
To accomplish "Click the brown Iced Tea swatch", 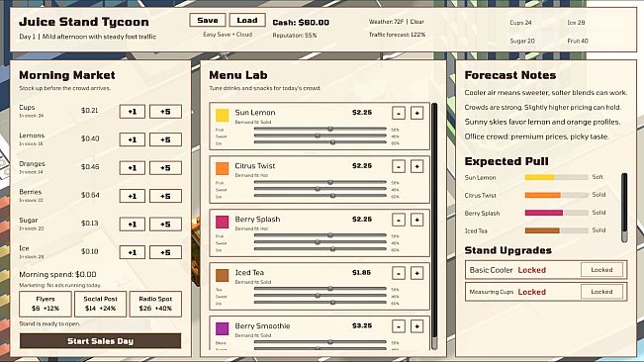I will click(x=223, y=275).
